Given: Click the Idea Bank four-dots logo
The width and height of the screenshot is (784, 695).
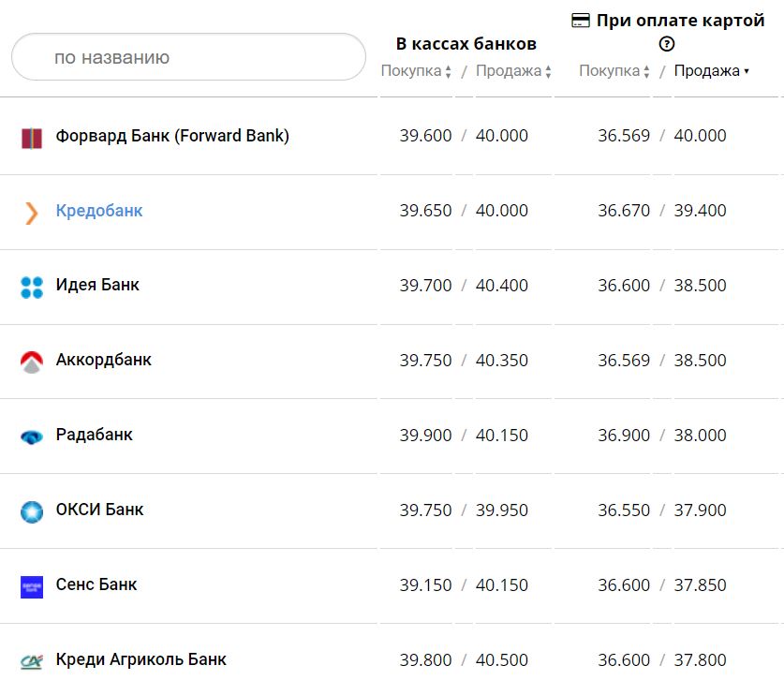Looking at the screenshot, I should coord(32,287).
